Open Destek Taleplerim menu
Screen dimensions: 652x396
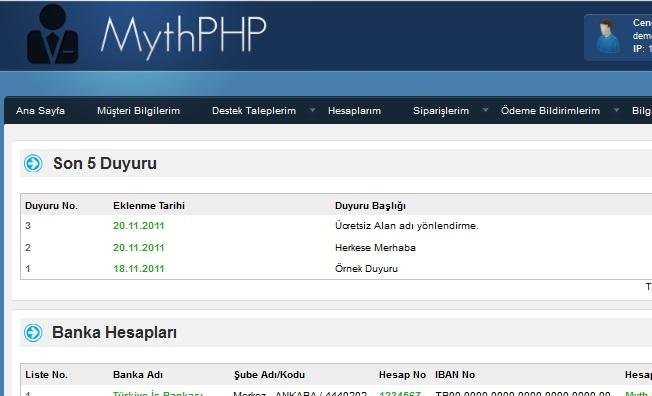254,111
